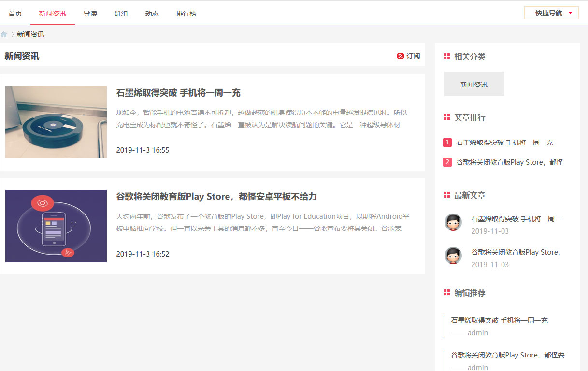Viewport: 588px width, 371px height.
Task: Switch to the 群组 tab
Action: coord(121,14)
